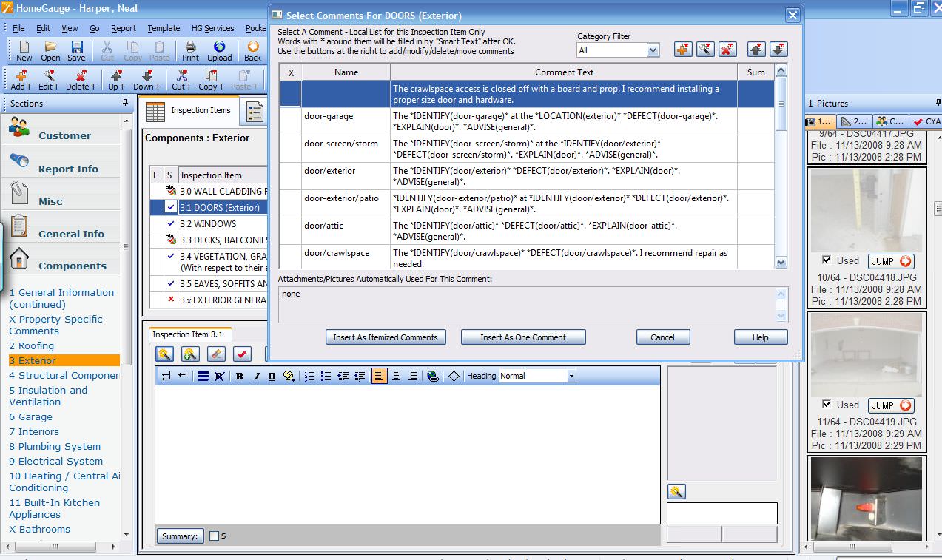This screenshot has height=560, width=942.
Task: Bold the summary text
Action: point(239,375)
